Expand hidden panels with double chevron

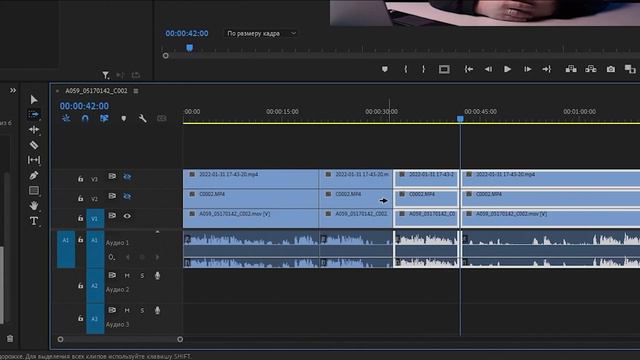click(13, 90)
